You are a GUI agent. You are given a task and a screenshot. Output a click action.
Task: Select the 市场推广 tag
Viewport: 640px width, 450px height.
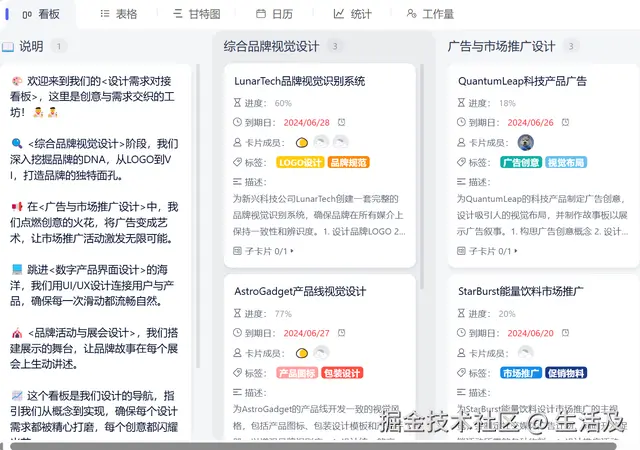[521, 373]
